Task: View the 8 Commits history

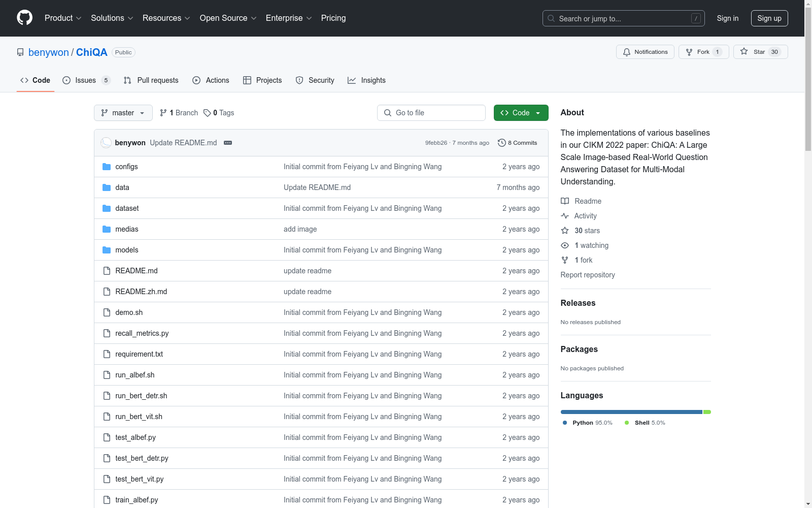Action: pyautogui.click(x=518, y=143)
